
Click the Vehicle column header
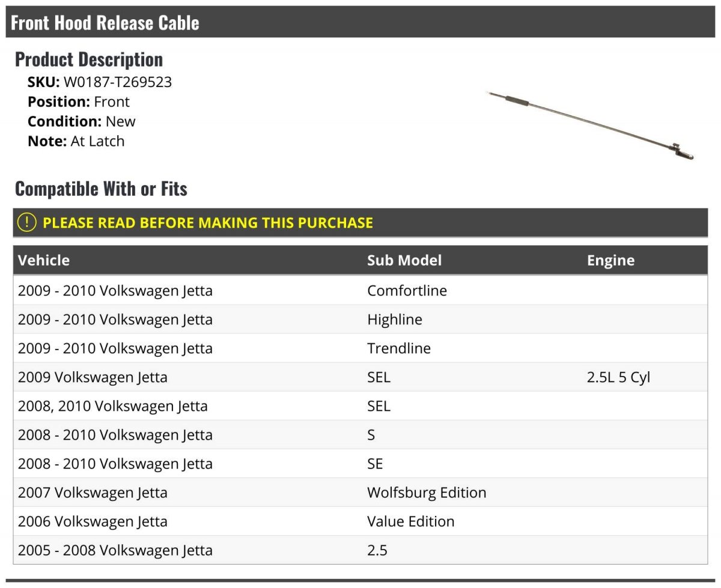44,260
